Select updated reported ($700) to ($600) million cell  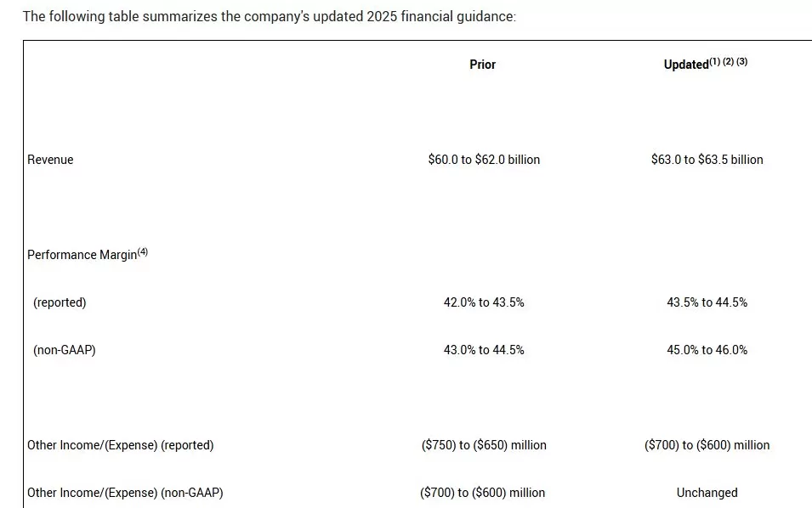pyautogui.click(x=707, y=445)
